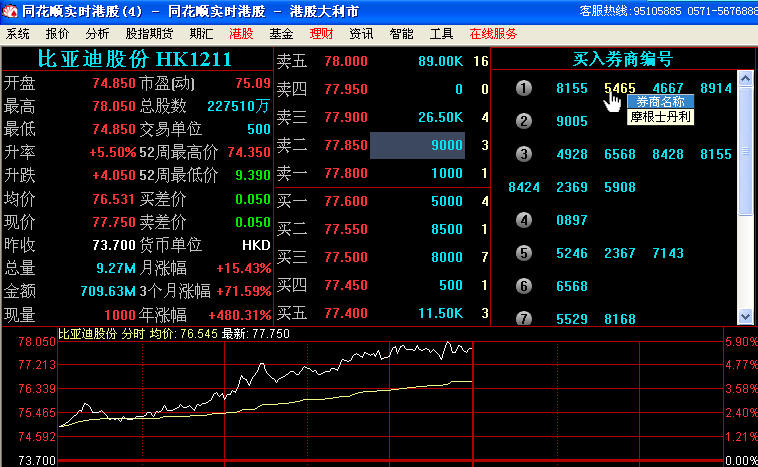Open the 港股 menu

[x=241, y=33]
